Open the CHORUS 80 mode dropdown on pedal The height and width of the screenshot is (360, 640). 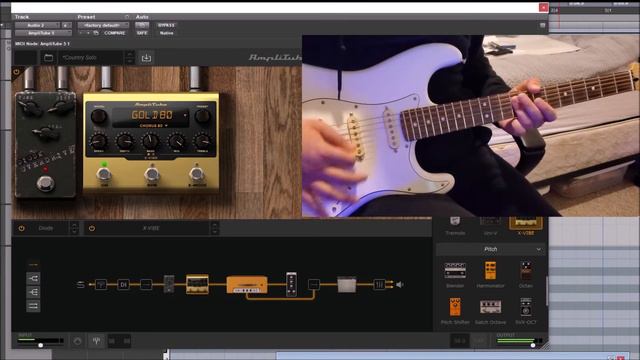(x=153, y=126)
